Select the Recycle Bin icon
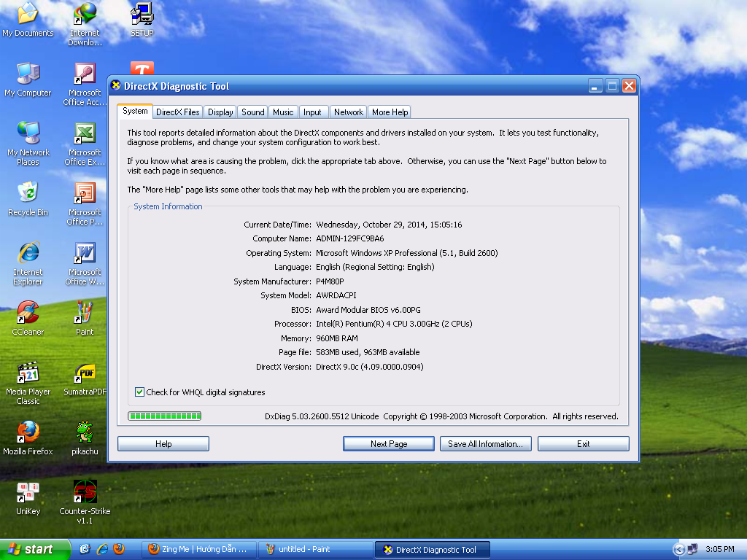The width and height of the screenshot is (747, 560). [28, 194]
